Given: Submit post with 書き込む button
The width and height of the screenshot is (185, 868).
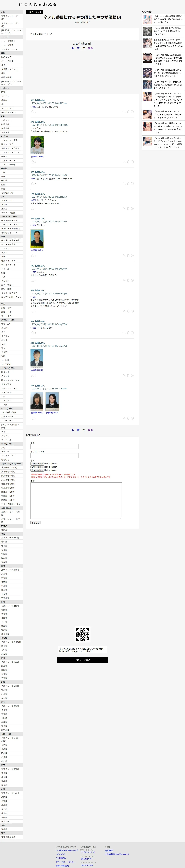Looking at the screenshot, I should coord(35,523).
